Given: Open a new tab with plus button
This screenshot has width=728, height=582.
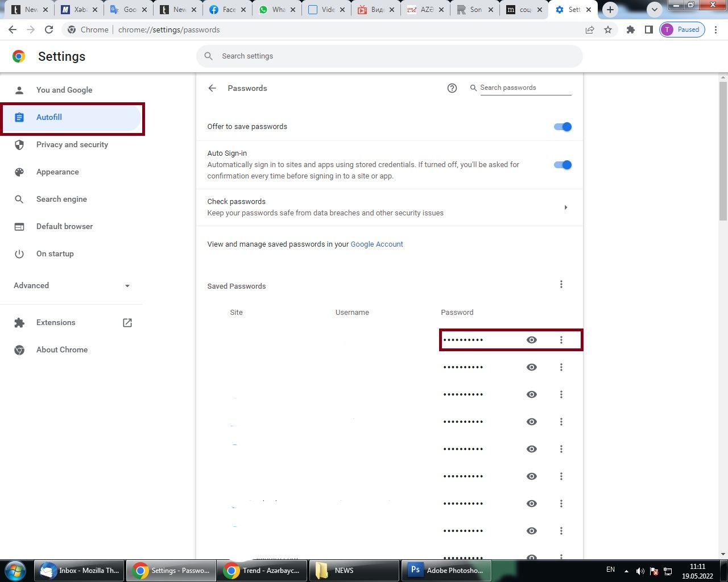Looking at the screenshot, I should [x=610, y=10].
